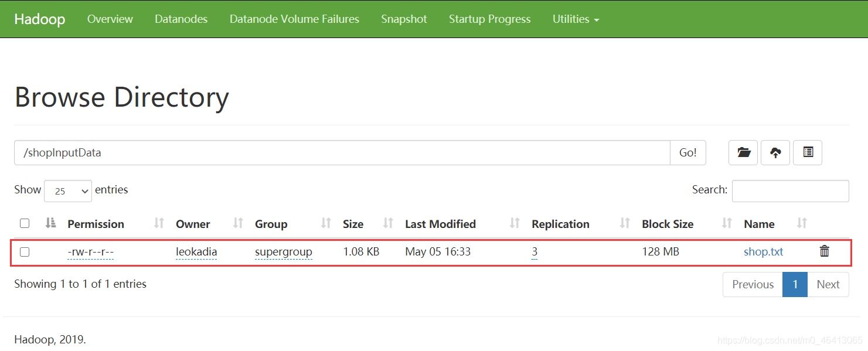Viewport: 868px width, 351px height.
Task: Open the shop.txt file link
Action: [x=763, y=252]
